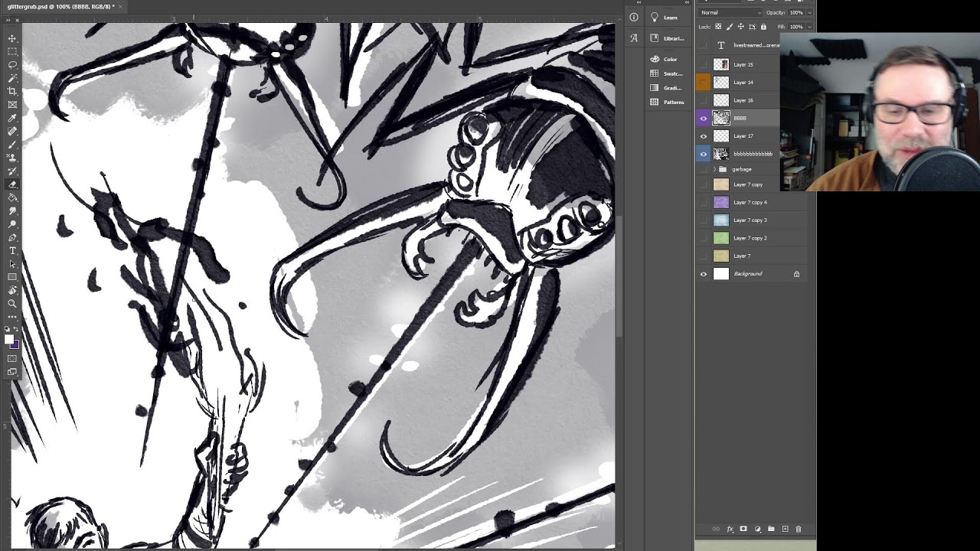The image size is (980, 551).
Task: Select the History Brush tool
Action: click(x=12, y=171)
